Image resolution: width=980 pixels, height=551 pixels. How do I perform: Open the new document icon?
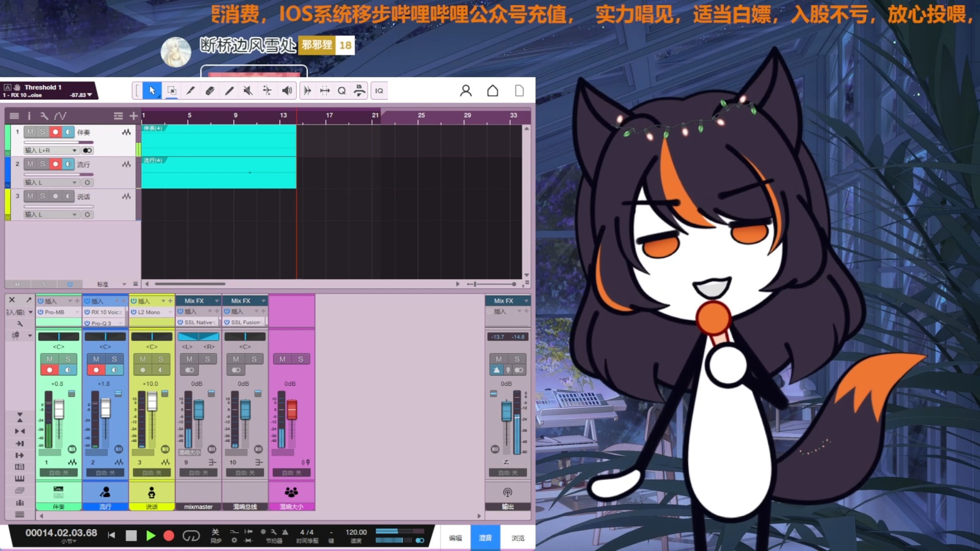[519, 91]
